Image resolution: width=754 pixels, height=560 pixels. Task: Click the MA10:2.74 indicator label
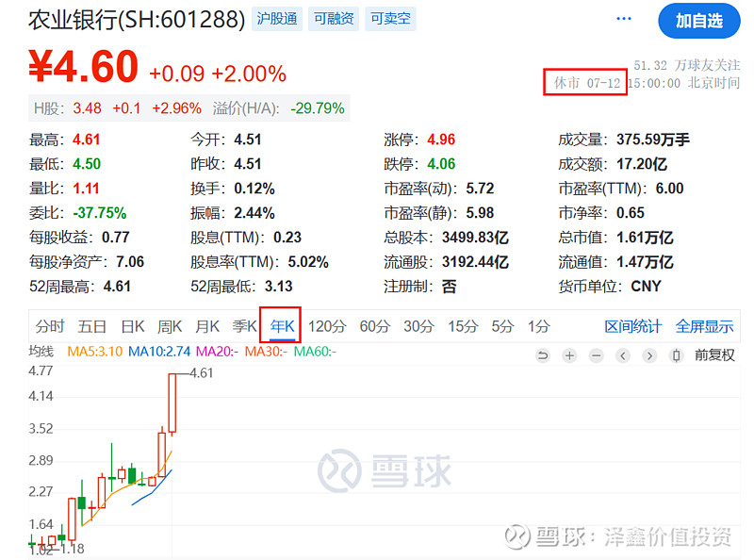pyautogui.click(x=159, y=352)
